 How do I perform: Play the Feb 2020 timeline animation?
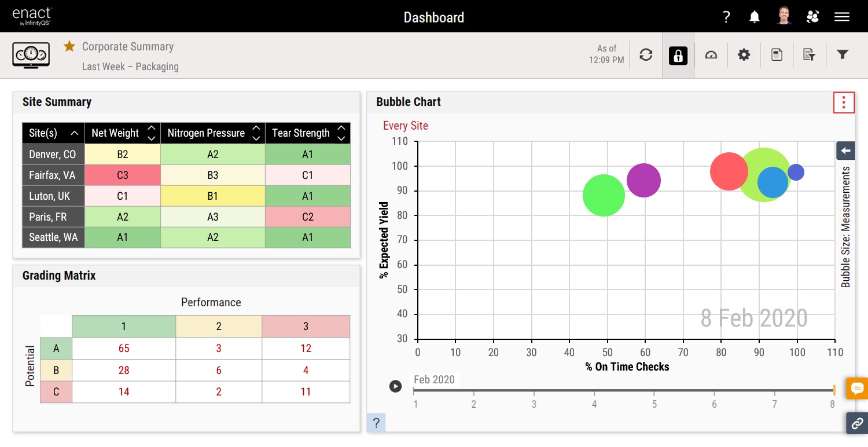[x=395, y=386]
